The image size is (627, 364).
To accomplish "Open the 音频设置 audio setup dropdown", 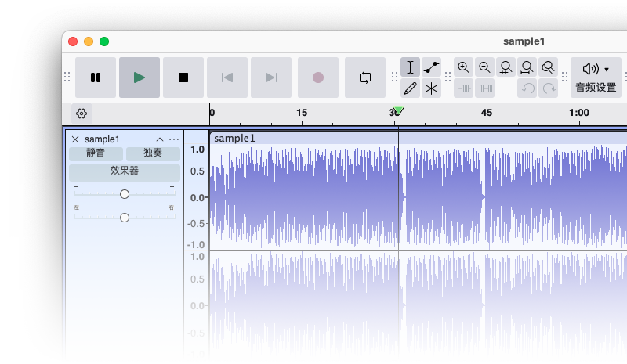I will tap(596, 77).
